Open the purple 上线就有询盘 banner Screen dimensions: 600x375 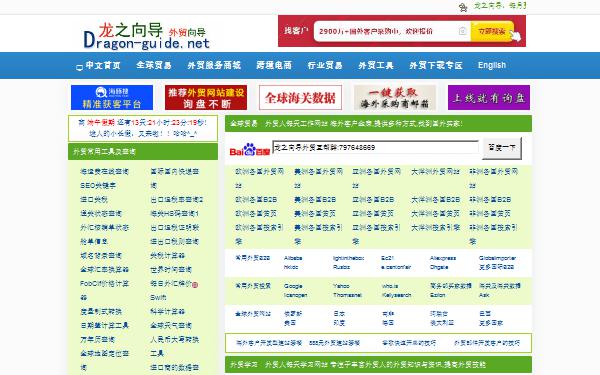(489, 98)
